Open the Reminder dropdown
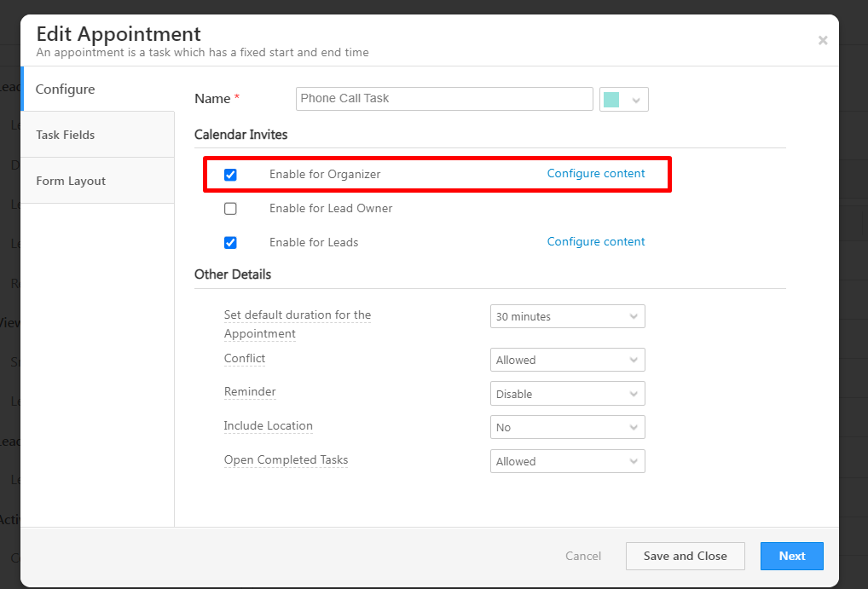 pyautogui.click(x=567, y=394)
